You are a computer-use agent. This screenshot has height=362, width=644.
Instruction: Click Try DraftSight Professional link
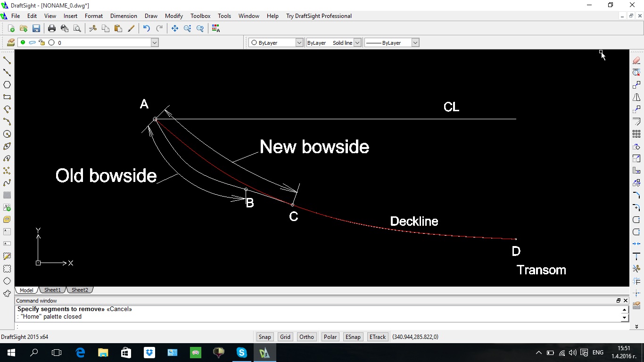coord(319,16)
